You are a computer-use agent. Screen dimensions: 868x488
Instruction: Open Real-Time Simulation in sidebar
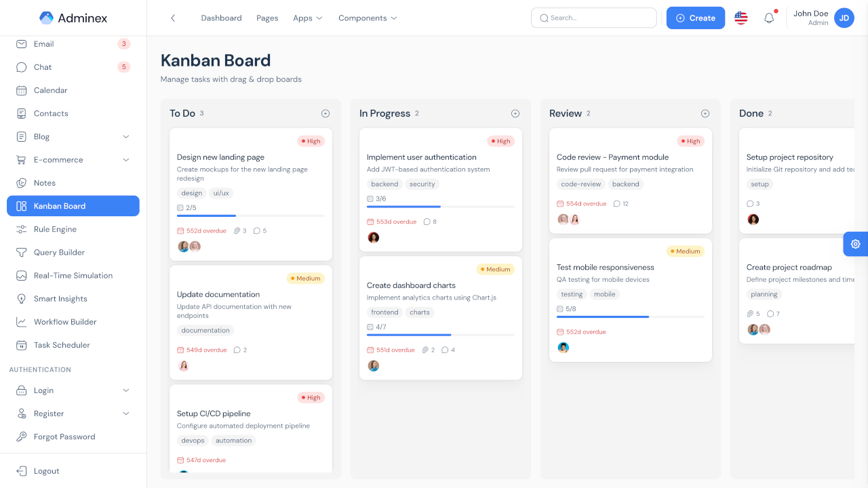[73, 276]
